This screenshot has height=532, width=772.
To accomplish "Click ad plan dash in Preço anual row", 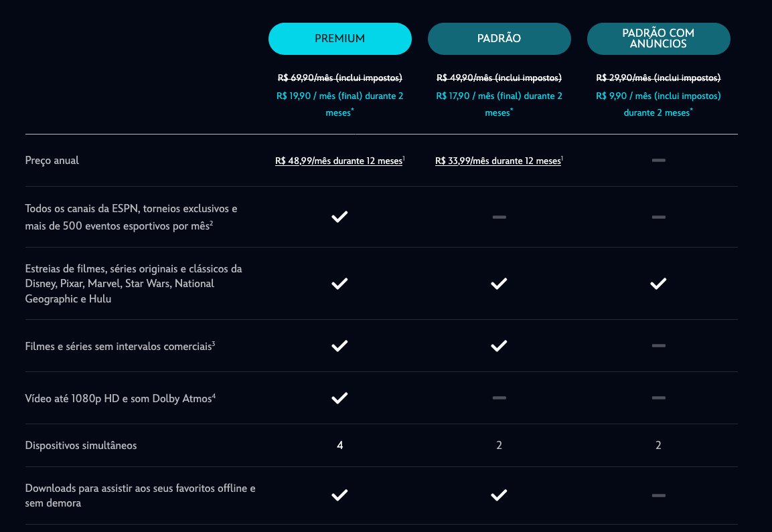I will tap(658, 161).
